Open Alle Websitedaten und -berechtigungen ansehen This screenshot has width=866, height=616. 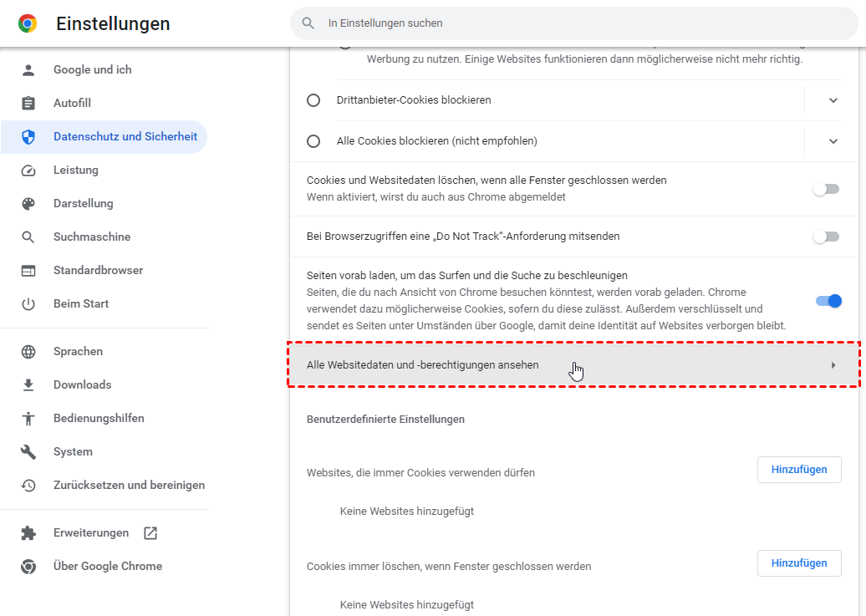[x=572, y=365]
